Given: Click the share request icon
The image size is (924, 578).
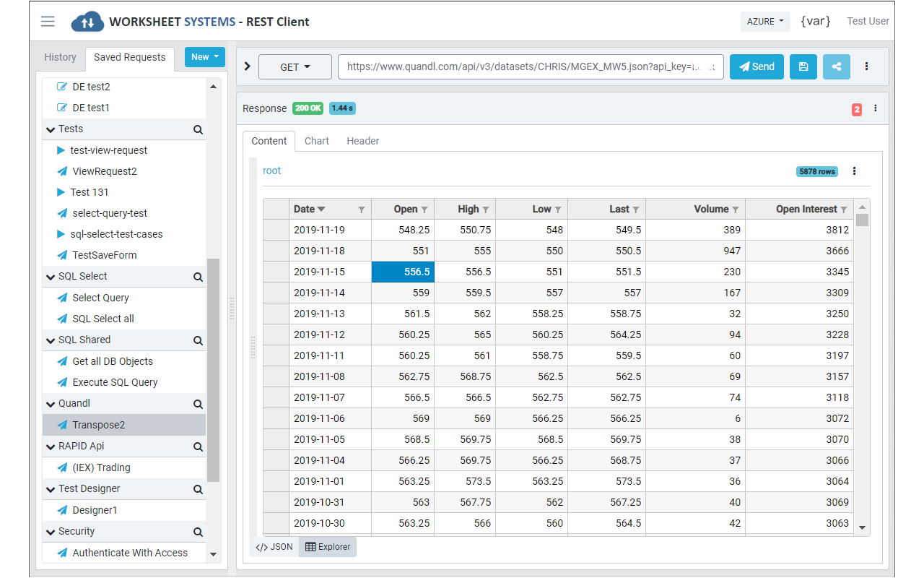Looking at the screenshot, I should tap(837, 66).
